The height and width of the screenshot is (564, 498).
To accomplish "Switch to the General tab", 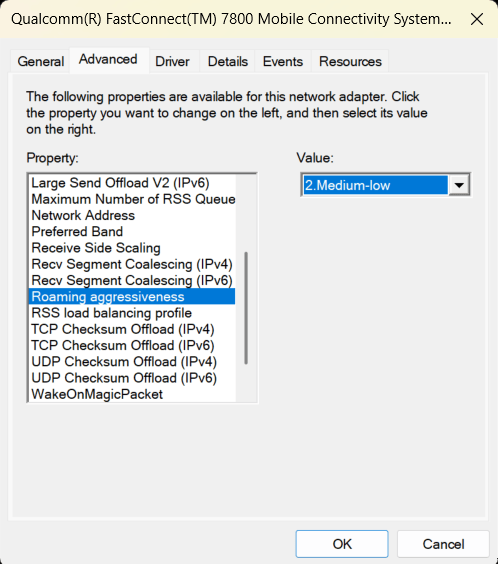I will (41, 62).
